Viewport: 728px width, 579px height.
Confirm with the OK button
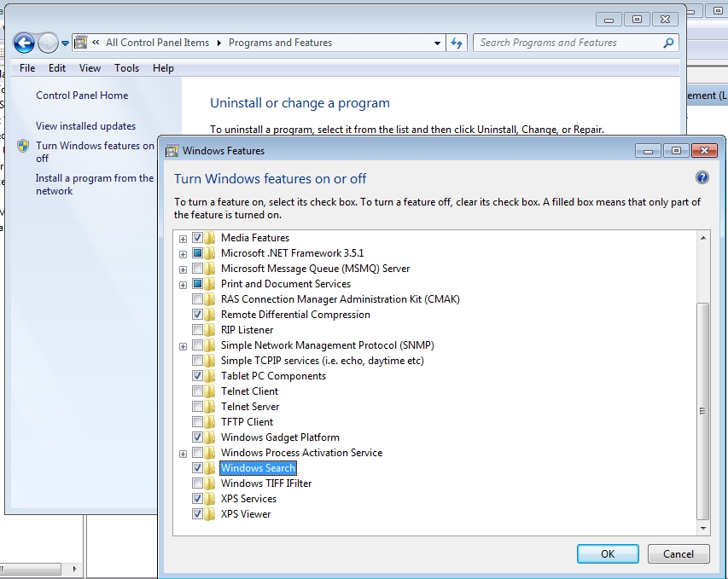tap(608, 554)
